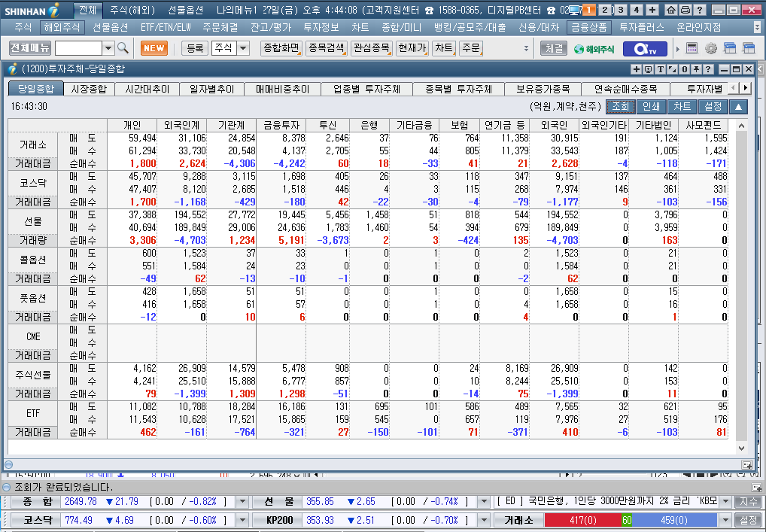Pin the 1200 window with pushpin icon
This screenshot has width=766, height=532.
pos(696,69)
